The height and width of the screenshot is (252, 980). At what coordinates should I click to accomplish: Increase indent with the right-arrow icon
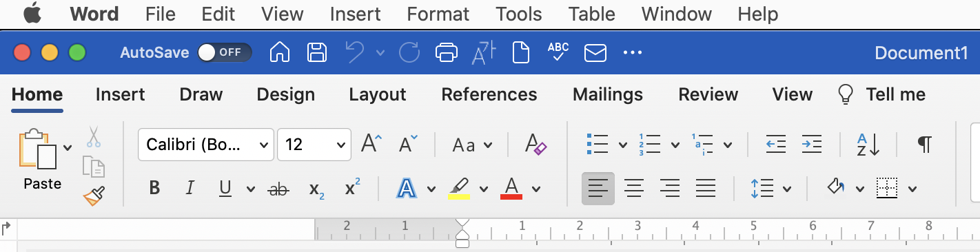812,145
